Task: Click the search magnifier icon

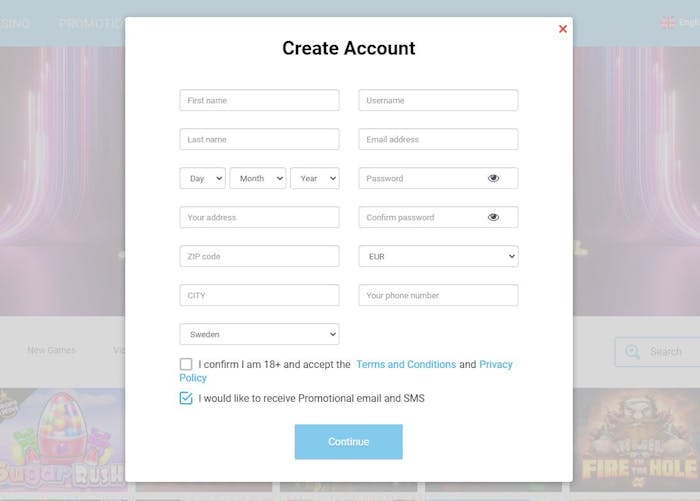Action: (632, 351)
